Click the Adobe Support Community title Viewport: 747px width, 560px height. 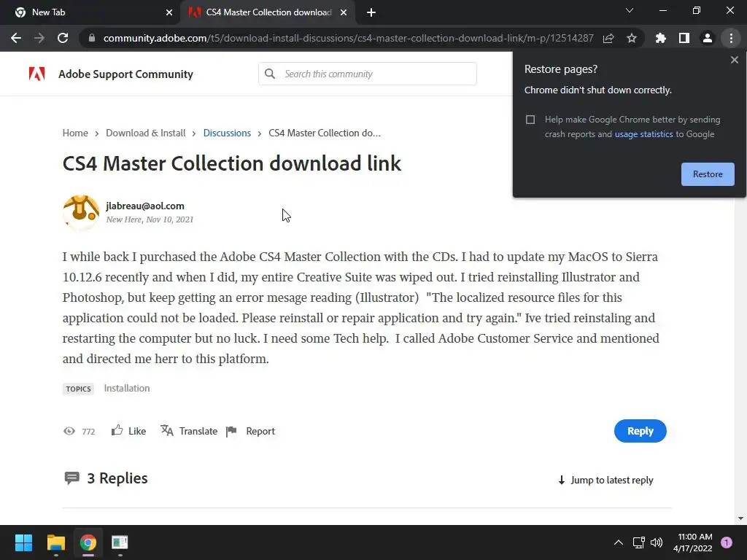[x=125, y=74]
